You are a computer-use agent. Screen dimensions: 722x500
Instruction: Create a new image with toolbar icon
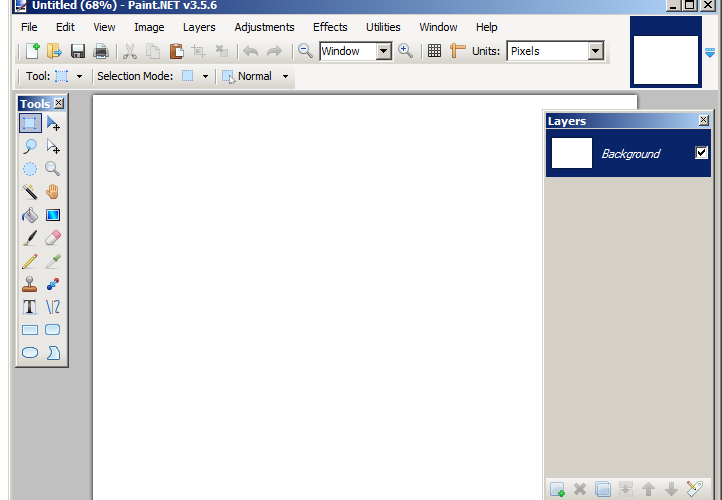32,51
